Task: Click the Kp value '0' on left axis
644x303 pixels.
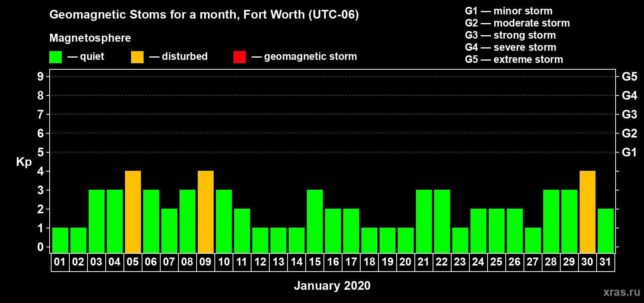Action: (x=41, y=247)
